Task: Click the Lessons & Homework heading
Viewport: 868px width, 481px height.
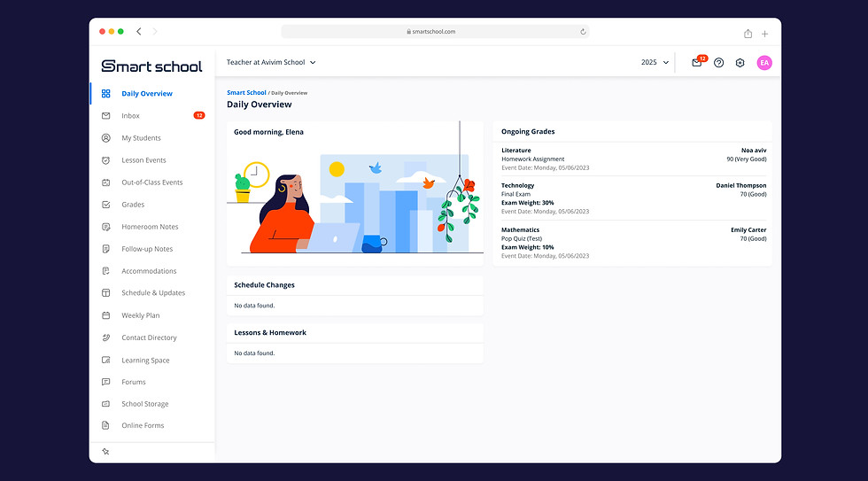Action: click(x=270, y=333)
